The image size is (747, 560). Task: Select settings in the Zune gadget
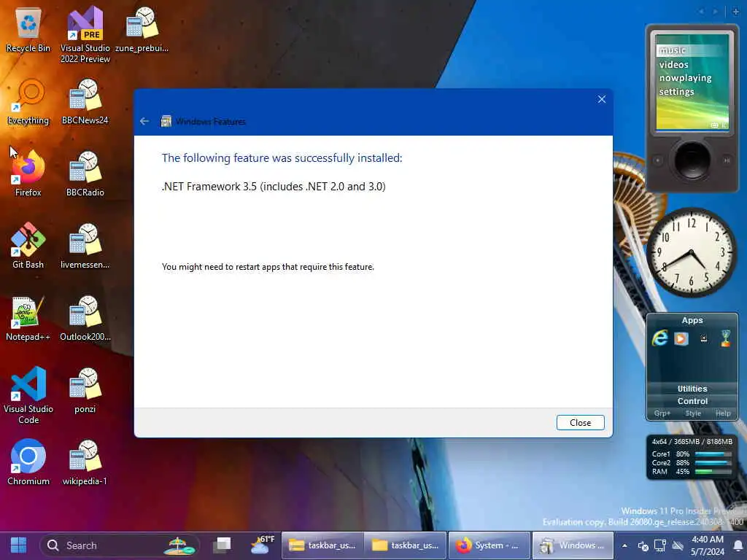point(676,91)
